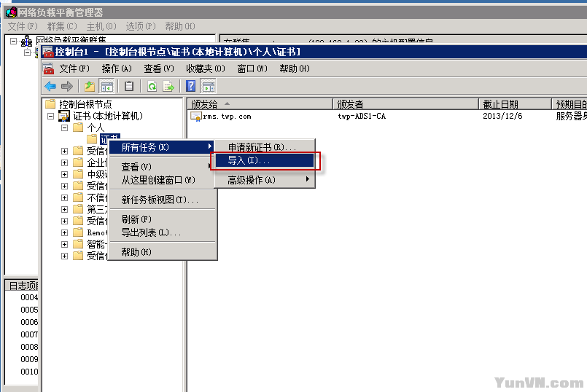Screen dimensions: 587x392
Task: Open 窗口(W) menu
Action: pyautogui.click(x=252, y=68)
